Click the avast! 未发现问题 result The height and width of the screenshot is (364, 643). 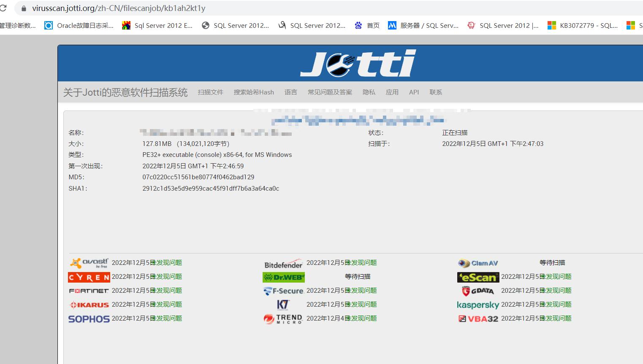[166, 262]
